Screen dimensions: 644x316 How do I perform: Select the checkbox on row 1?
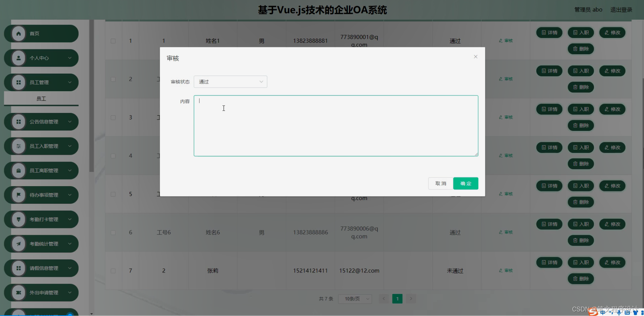coord(113,40)
